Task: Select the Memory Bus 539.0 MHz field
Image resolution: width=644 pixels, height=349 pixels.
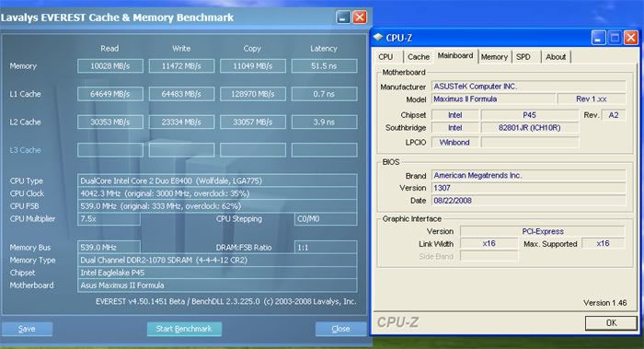Action: pyautogui.click(x=109, y=247)
